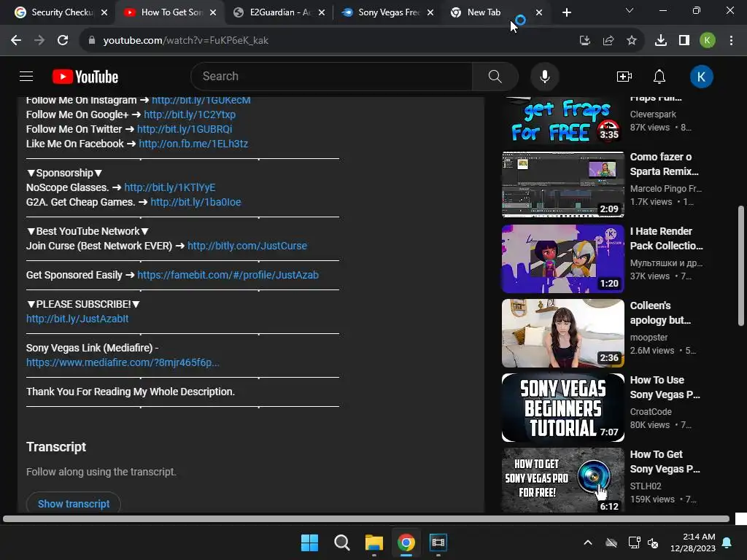Open the notifications bell
Viewport: 747px width, 560px height.
[659, 77]
